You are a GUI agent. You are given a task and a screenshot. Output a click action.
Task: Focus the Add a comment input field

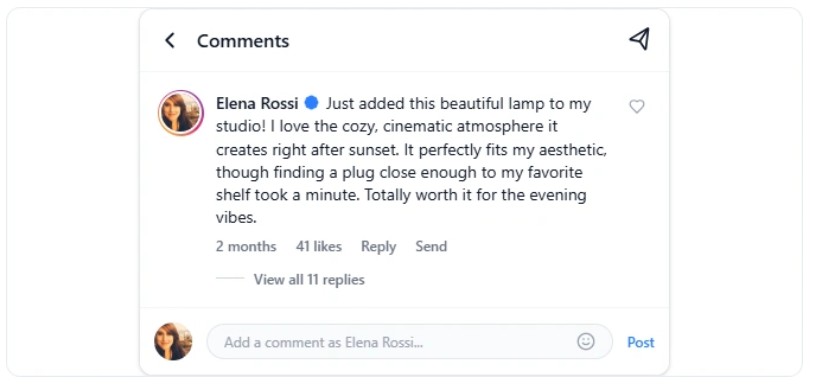(x=410, y=341)
